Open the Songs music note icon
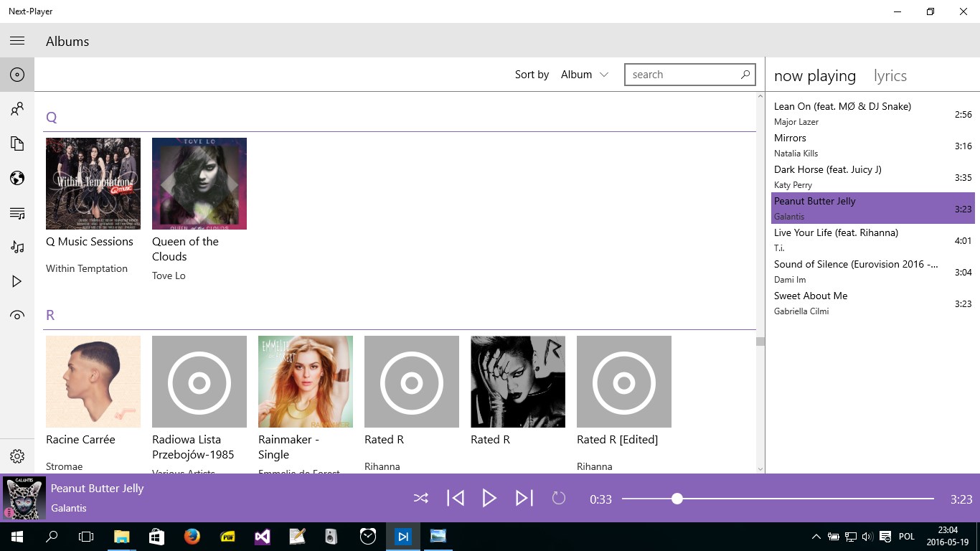 (17, 247)
